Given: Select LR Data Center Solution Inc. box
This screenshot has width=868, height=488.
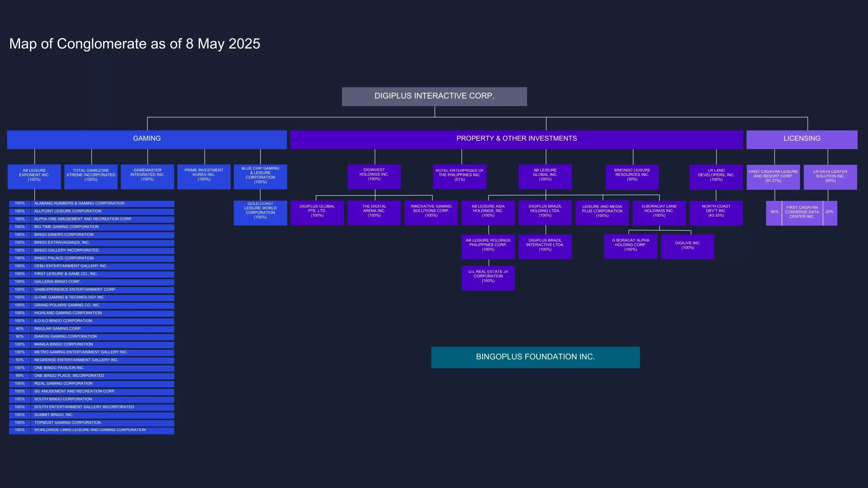Looking at the screenshot, I should tap(830, 177).
